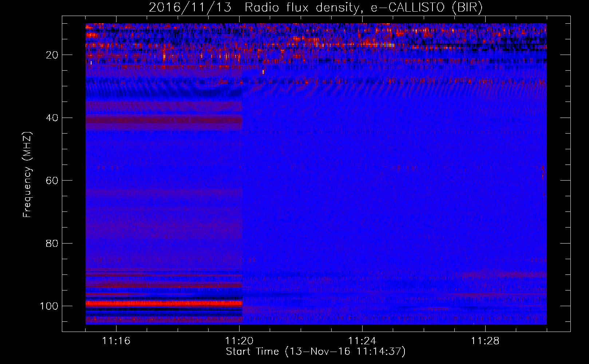Viewport: 589px width, 364px height.
Task: Click the bright red band near 99 MHz
Action: (x=164, y=303)
